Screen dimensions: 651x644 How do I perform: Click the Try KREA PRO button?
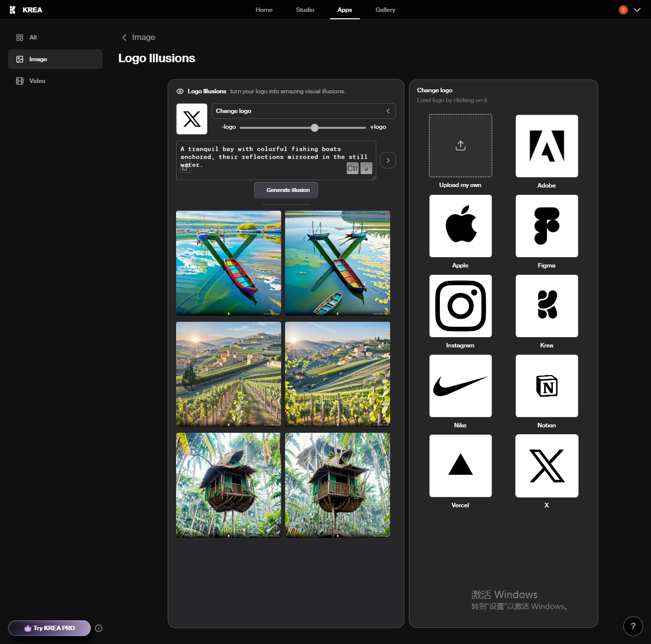coord(49,628)
